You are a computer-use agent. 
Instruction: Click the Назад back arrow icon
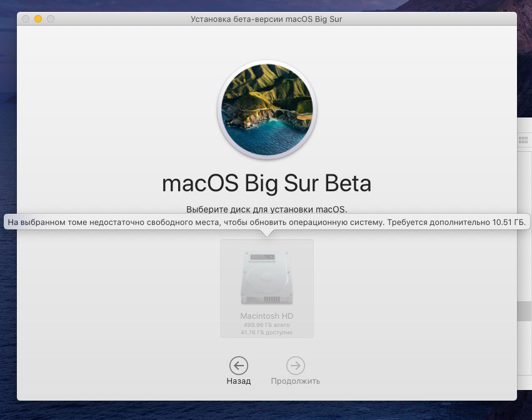[239, 366]
